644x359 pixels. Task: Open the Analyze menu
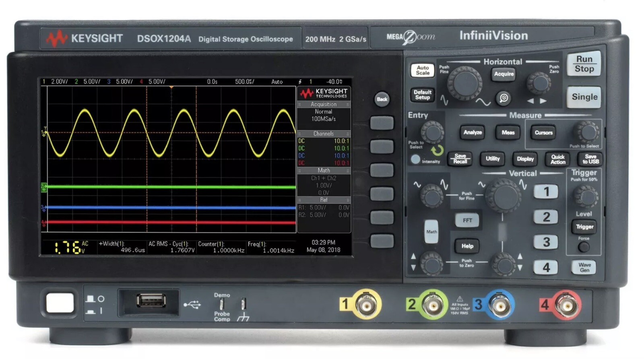click(x=473, y=132)
